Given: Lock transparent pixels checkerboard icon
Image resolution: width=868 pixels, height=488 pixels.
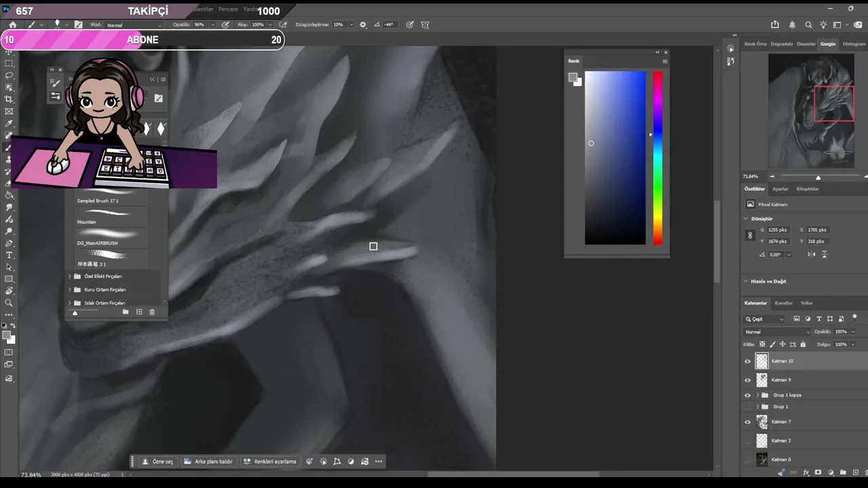Looking at the screenshot, I should click(x=762, y=344).
